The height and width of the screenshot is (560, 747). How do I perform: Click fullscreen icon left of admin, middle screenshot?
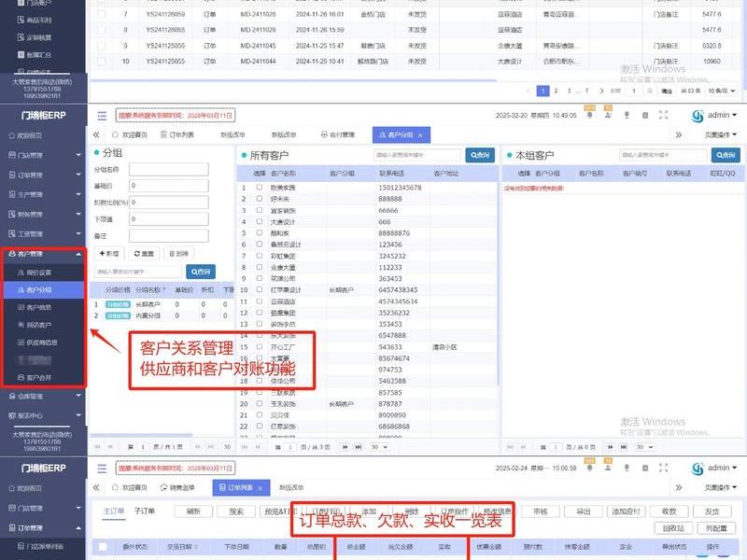(x=663, y=115)
